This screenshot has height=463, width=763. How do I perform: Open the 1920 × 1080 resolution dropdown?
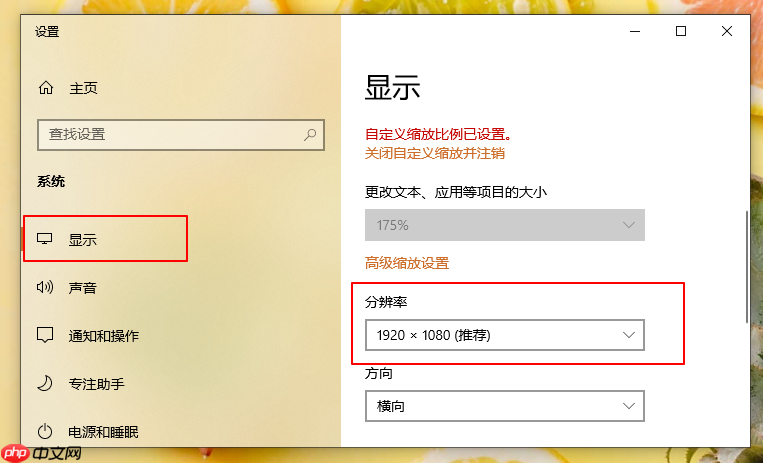click(x=504, y=335)
